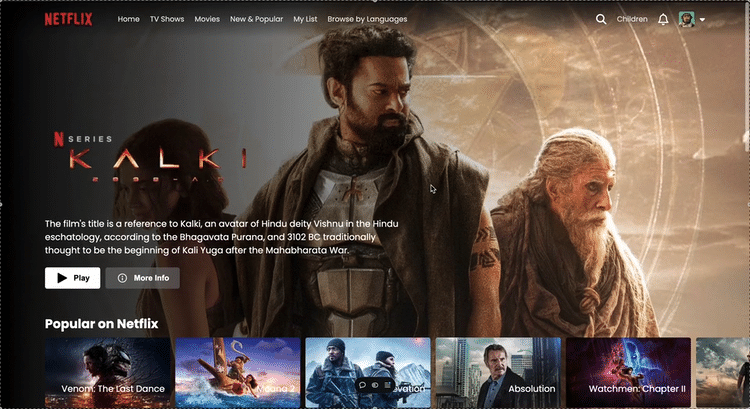Open the Moana 2 thumbnail

[x=238, y=373]
